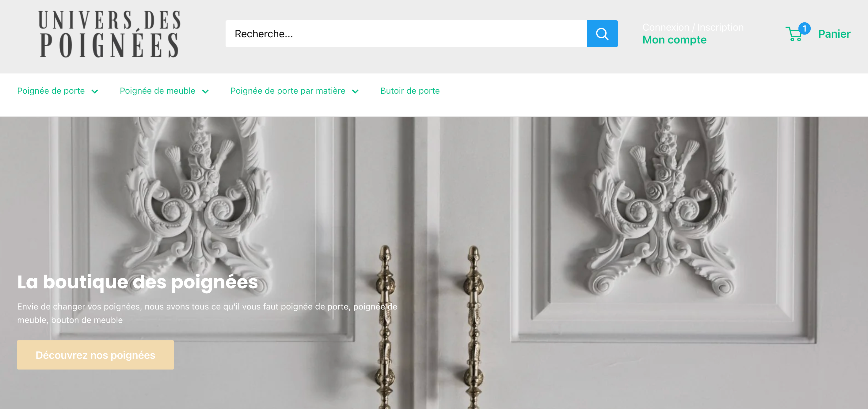Expand the Poignée de porte chevron
868x409 pixels.
tap(95, 91)
